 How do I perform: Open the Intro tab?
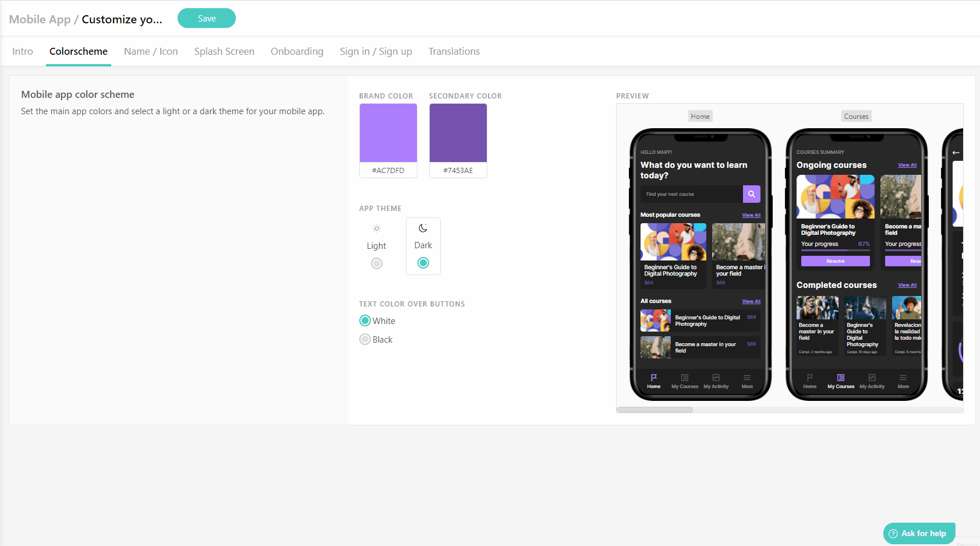point(23,51)
